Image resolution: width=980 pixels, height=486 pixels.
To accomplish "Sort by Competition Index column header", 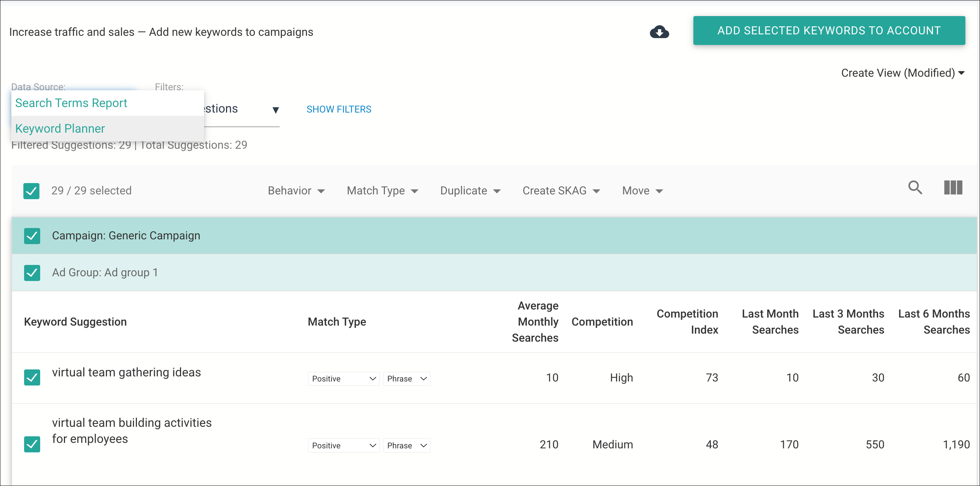I will [687, 322].
